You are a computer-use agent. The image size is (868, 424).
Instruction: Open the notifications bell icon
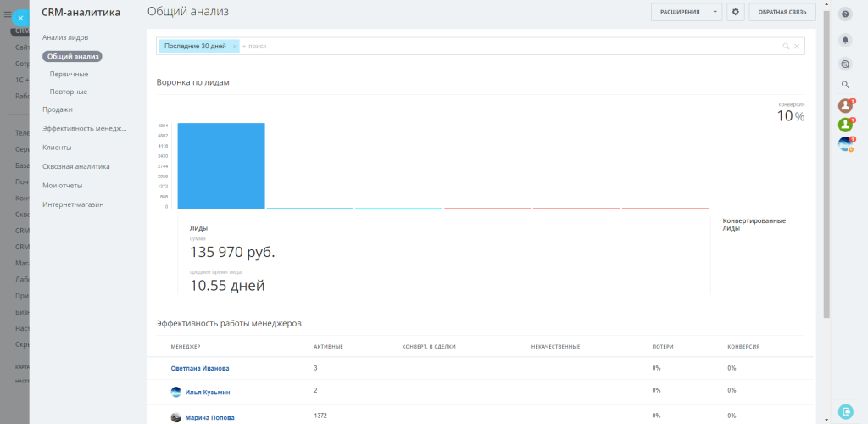click(x=845, y=40)
